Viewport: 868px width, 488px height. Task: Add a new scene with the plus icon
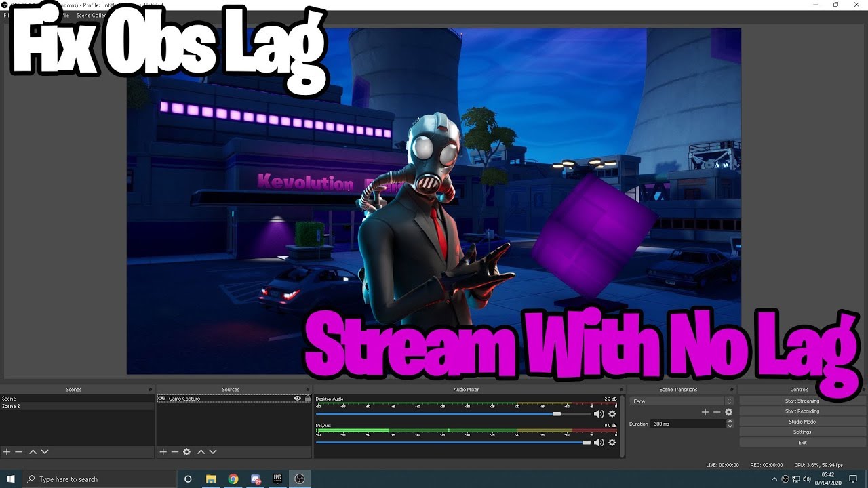pos(7,452)
